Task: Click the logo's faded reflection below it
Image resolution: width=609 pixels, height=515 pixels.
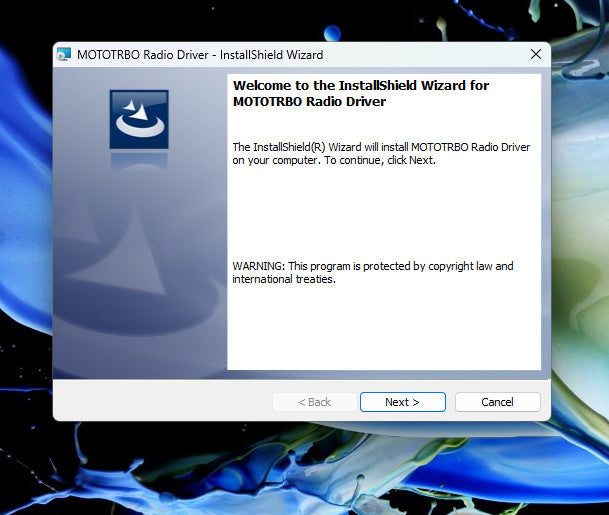Action: pyautogui.click(x=139, y=163)
